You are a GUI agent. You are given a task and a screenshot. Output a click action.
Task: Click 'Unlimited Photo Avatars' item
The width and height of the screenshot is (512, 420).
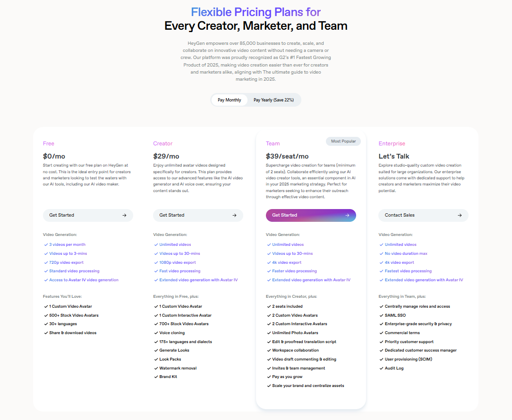click(295, 333)
